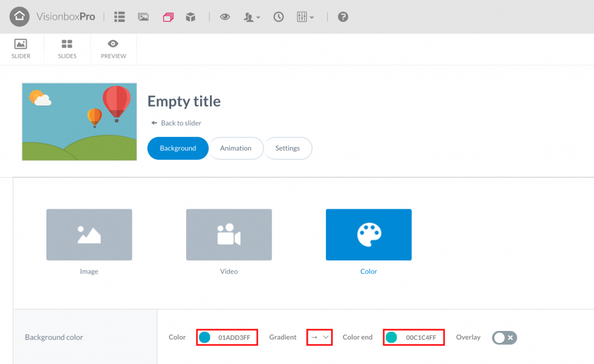The height and width of the screenshot is (364, 594).
Task: Expand the settings sliders dropdown
Action: click(305, 17)
